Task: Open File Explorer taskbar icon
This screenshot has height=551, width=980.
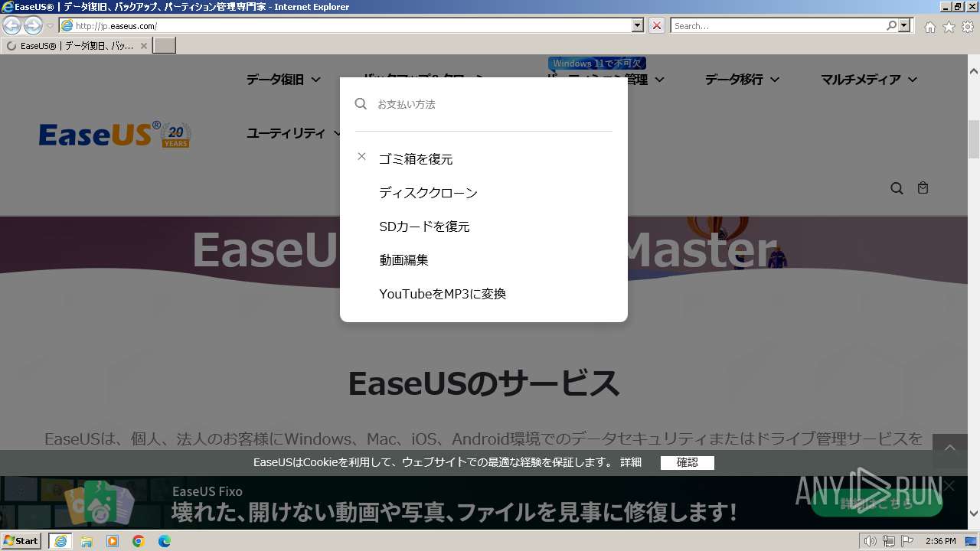Action: click(x=87, y=541)
